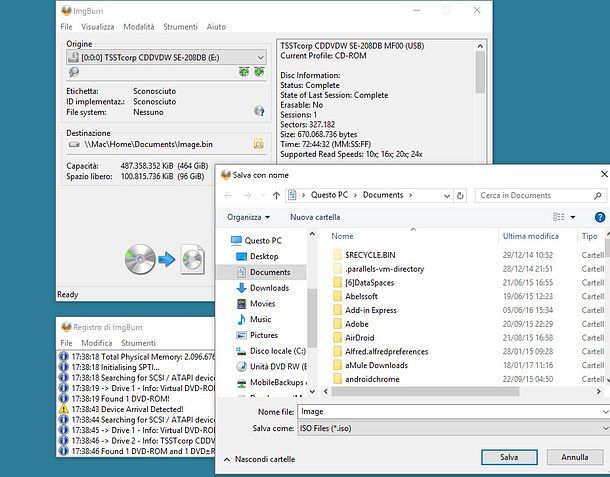Click the disc info globe icon
The width and height of the screenshot is (610, 477).
[259, 111]
